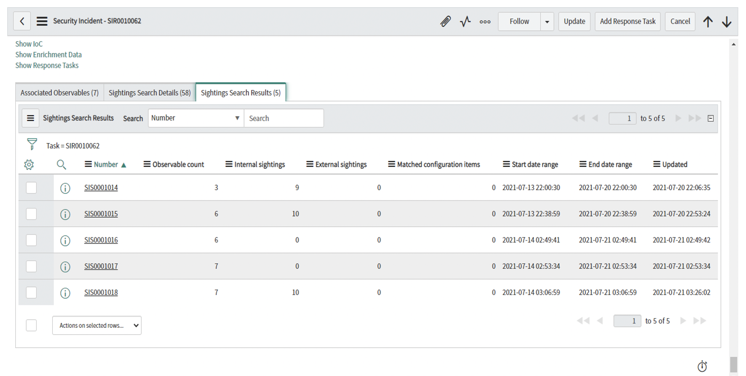
Task: Click the 2021-07-20 22:06:35 Updated cell
Action: [x=681, y=188]
